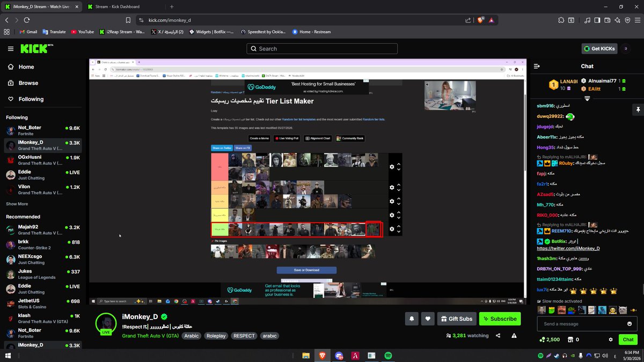This screenshot has height=362, width=644.
Task: Open Windows Start menu
Action: pos(8,355)
